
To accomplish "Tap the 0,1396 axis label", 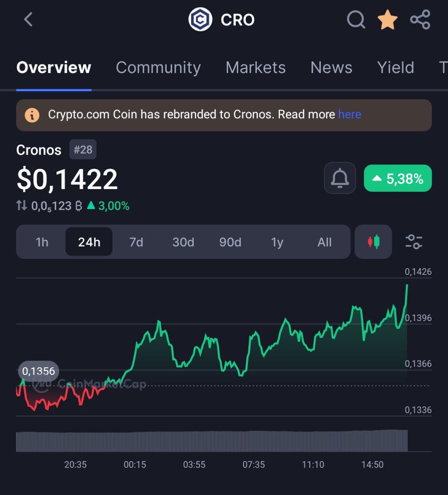I will (418, 318).
